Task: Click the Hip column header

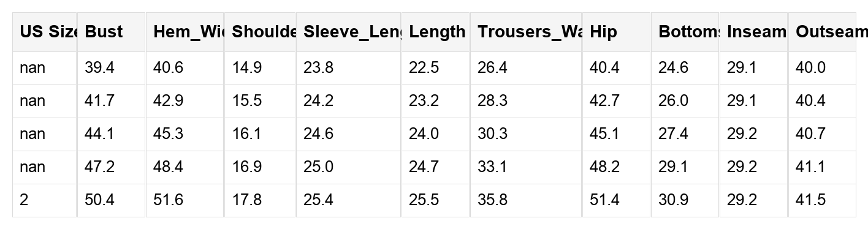Action: 616,32
